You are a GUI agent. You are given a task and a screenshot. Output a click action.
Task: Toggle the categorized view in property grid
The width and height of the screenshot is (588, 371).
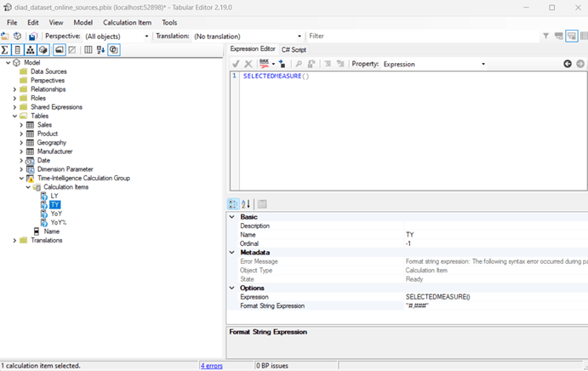pyautogui.click(x=234, y=204)
